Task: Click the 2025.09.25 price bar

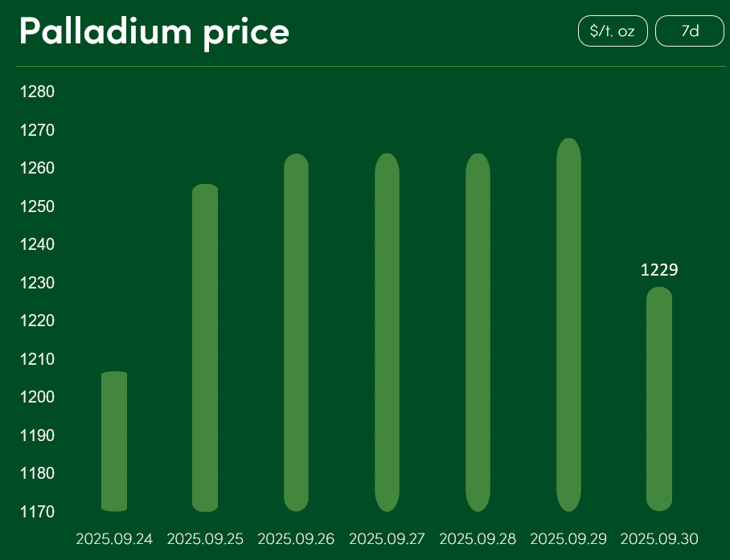Action: point(205,348)
